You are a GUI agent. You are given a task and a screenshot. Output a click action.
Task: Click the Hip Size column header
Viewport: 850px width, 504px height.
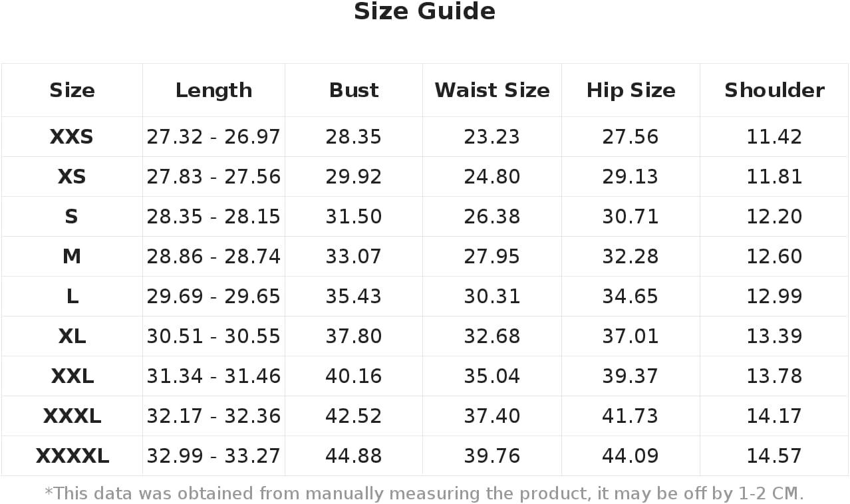pos(631,90)
